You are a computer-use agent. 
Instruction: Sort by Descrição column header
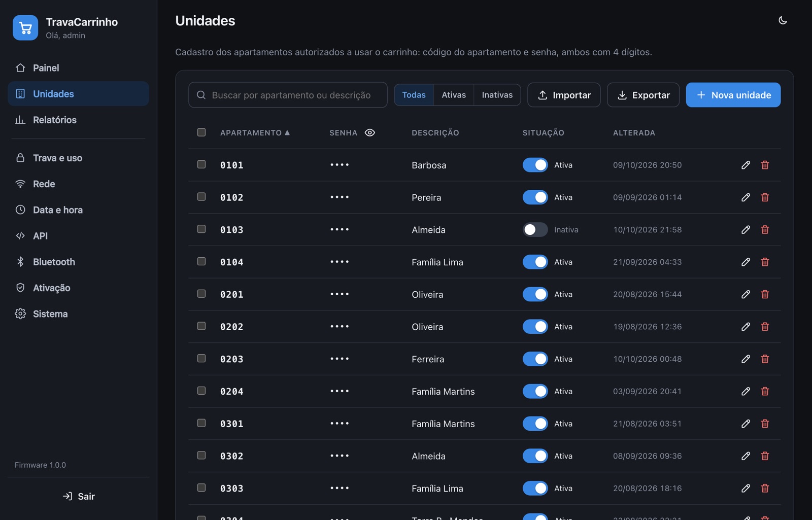[x=435, y=133]
